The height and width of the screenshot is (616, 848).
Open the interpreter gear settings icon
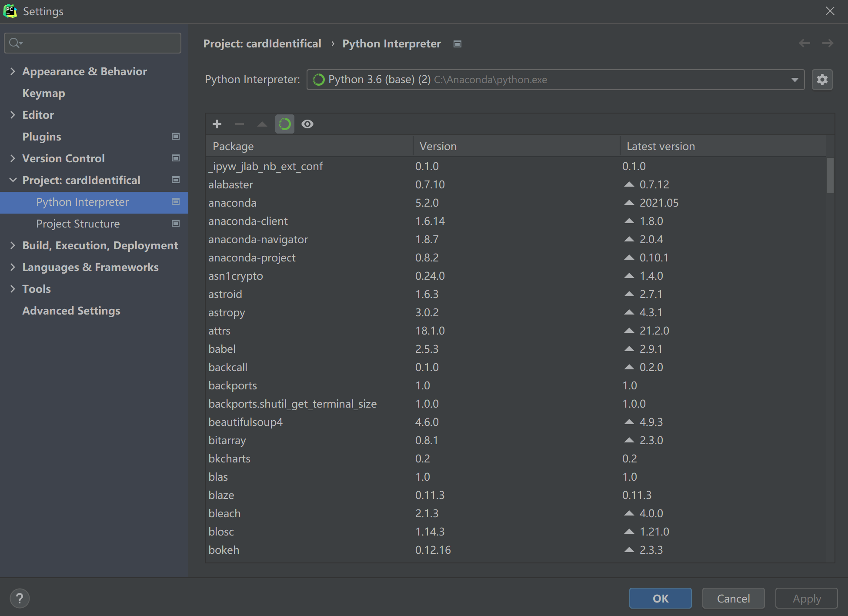pos(822,80)
